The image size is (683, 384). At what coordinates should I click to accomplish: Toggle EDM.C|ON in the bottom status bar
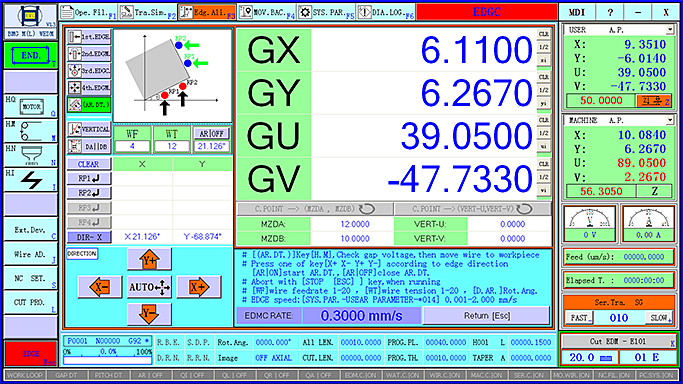360,375
